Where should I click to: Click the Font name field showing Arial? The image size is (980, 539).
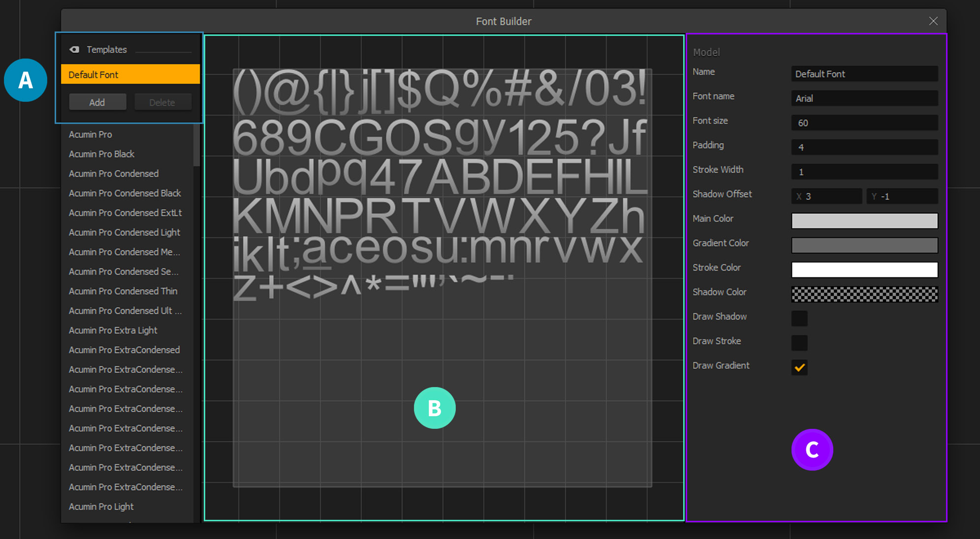[x=864, y=98]
